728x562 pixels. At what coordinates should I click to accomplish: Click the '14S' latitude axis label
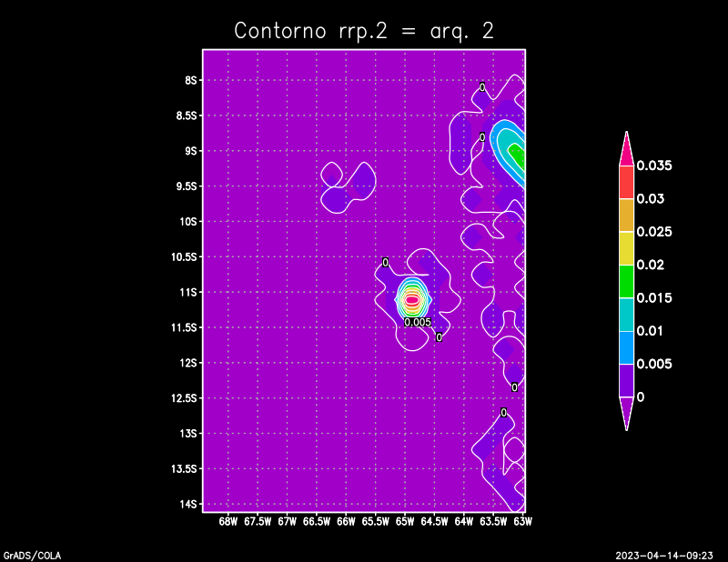188,504
